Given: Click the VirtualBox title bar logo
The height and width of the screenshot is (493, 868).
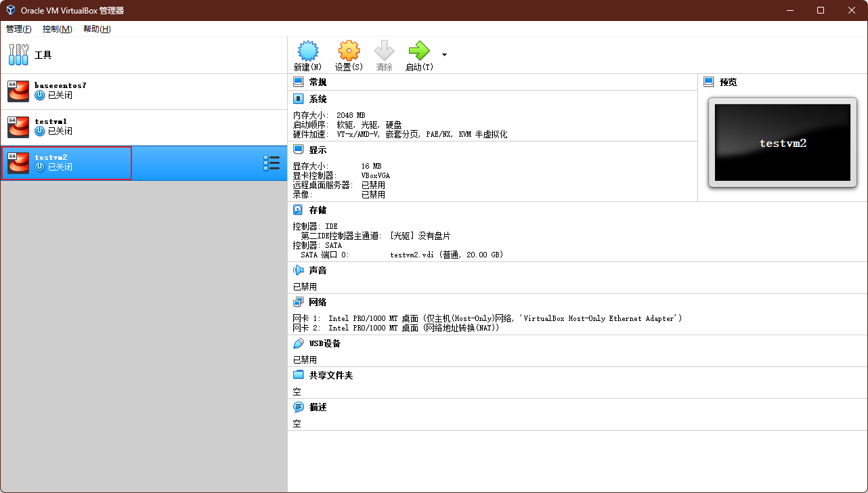Looking at the screenshot, I should click(x=10, y=11).
